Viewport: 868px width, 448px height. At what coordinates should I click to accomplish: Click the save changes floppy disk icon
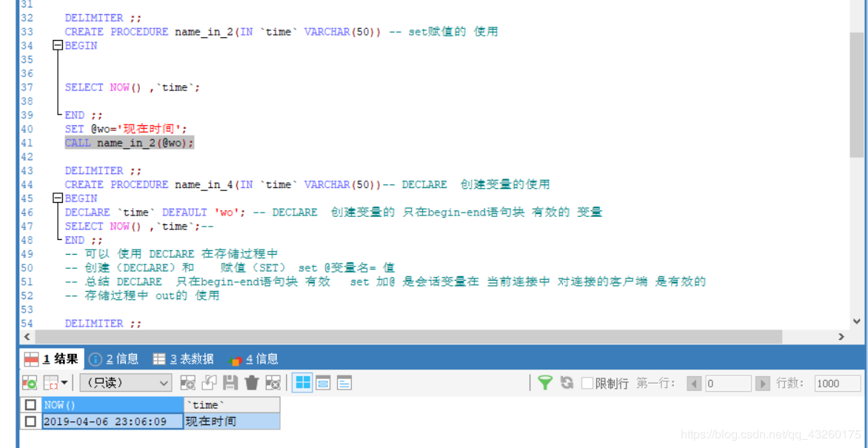[230, 383]
